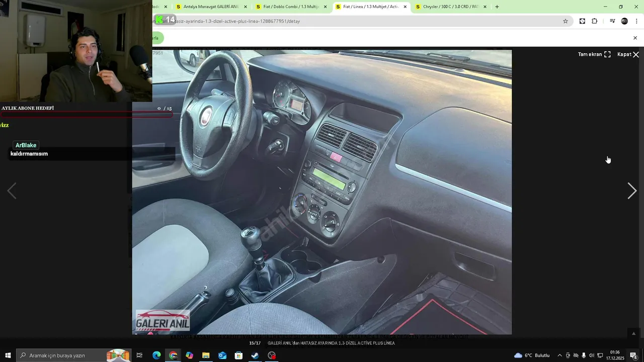Click the microphone icon in system tray
This screenshot has width=644, height=362.
584,355
